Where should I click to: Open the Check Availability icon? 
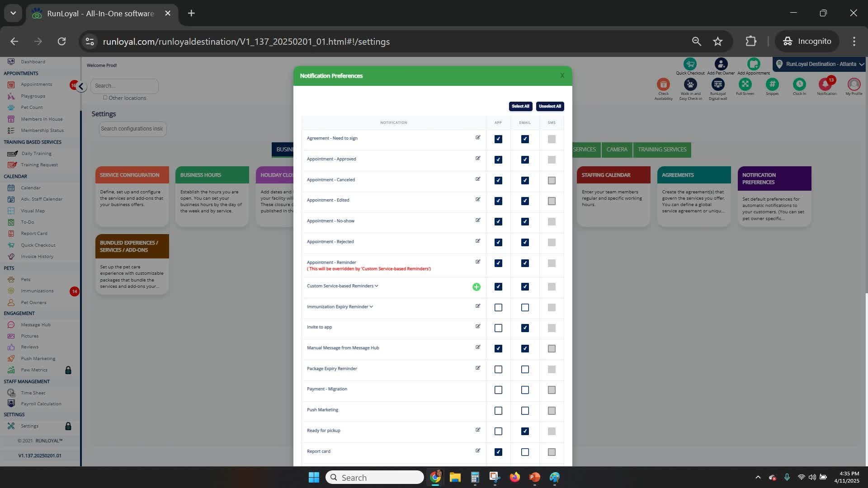pos(663,84)
